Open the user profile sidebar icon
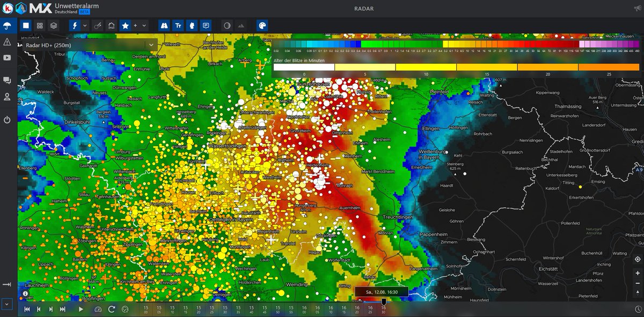This screenshot has height=317, width=644. (x=7, y=97)
